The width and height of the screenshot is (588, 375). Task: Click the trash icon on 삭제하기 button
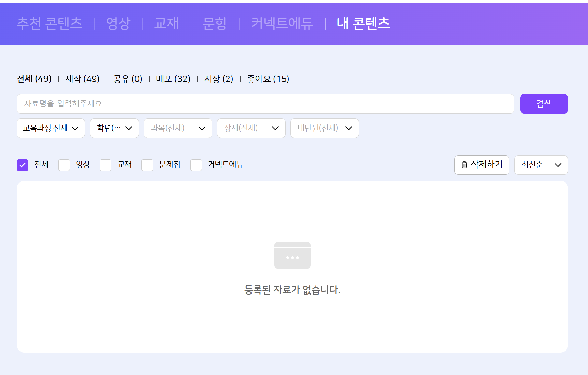click(x=464, y=165)
